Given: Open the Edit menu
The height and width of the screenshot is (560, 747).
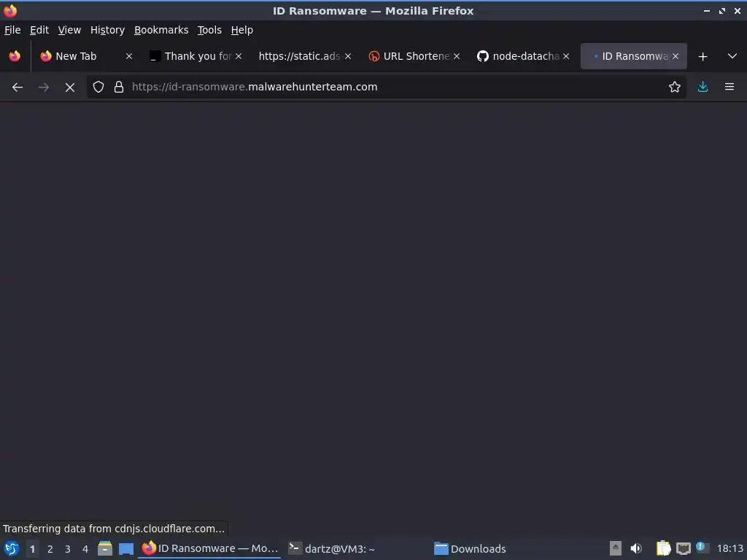Looking at the screenshot, I should click(39, 30).
